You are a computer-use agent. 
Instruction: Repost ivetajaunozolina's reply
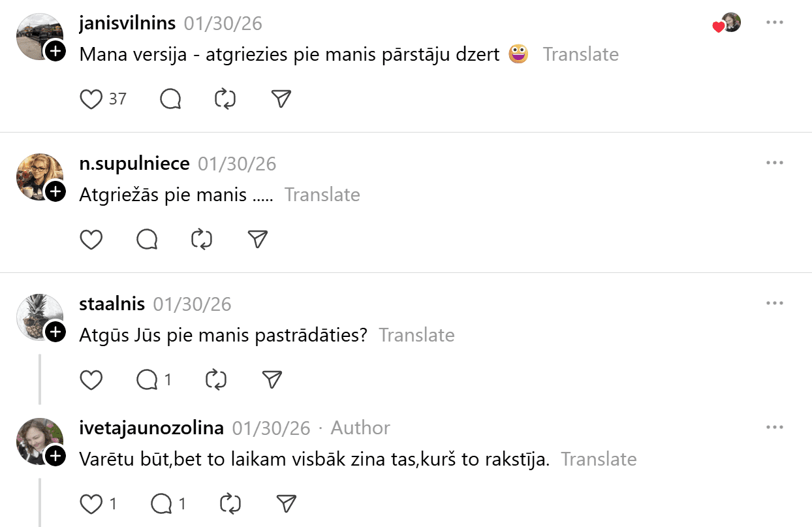[230, 503]
